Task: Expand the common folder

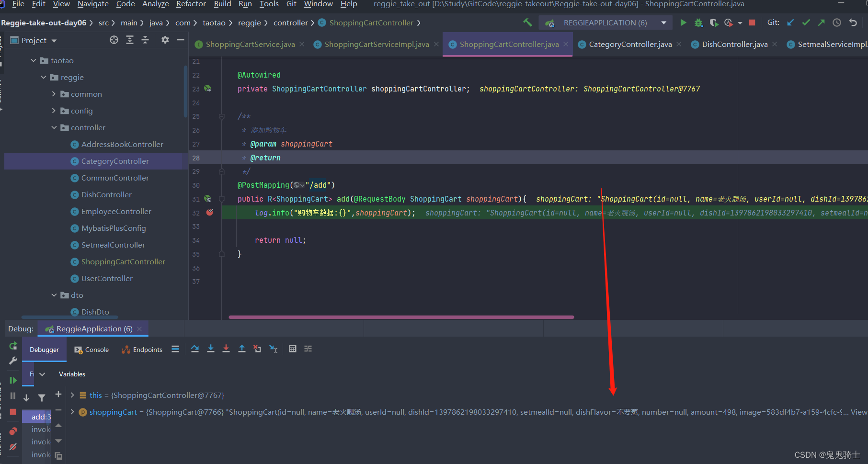Action: tap(54, 94)
